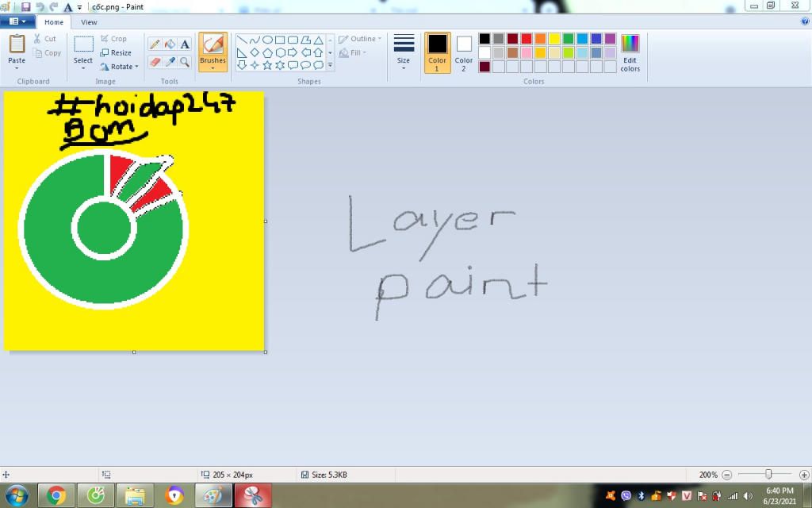Pick the orange palette swatch
The height and width of the screenshot is (508, 812).
[540, 39]
